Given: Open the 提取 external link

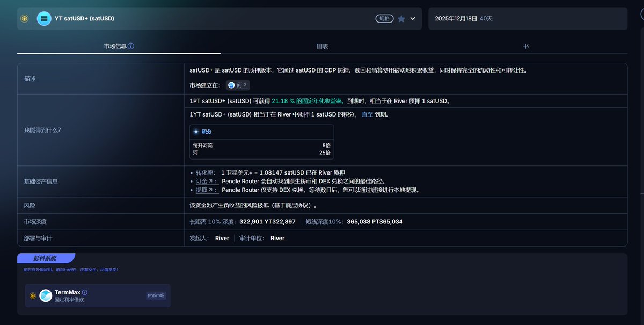Looking at the screenshot, I should (207, 190).
